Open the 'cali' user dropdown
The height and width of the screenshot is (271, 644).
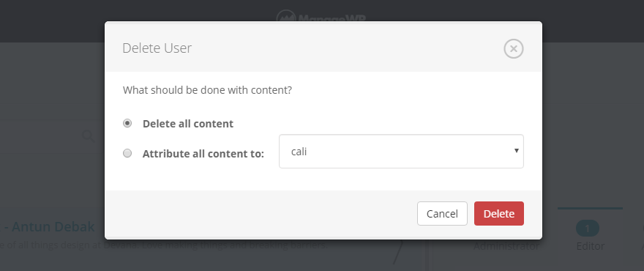[401, 152]
